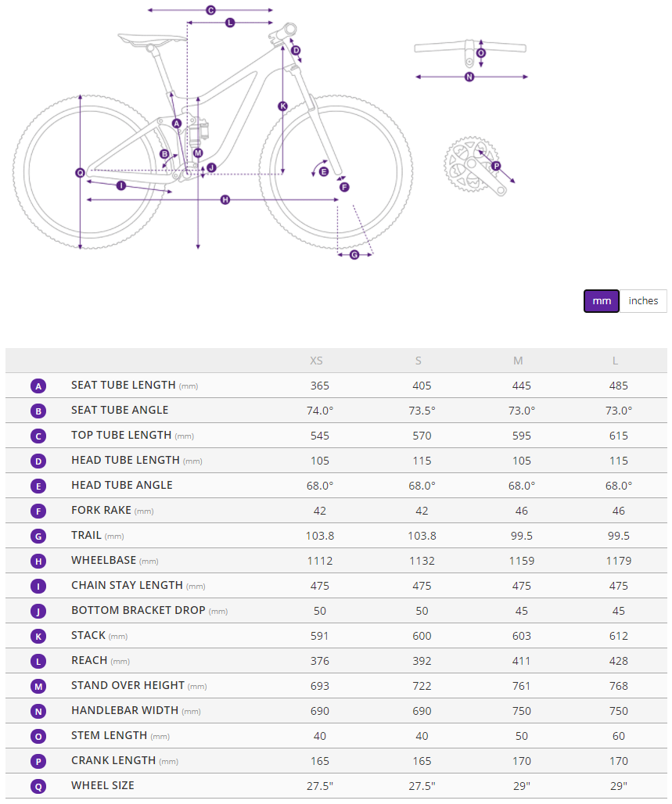Click the P marker on the crank diagram
The image size is (672, 804).
click(x=495, y=166)
